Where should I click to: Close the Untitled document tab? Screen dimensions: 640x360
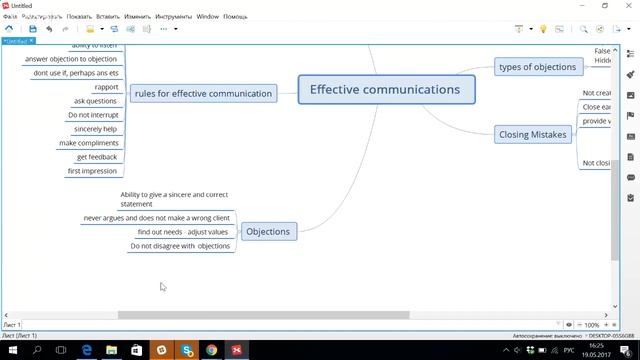[x=31, y=41]
